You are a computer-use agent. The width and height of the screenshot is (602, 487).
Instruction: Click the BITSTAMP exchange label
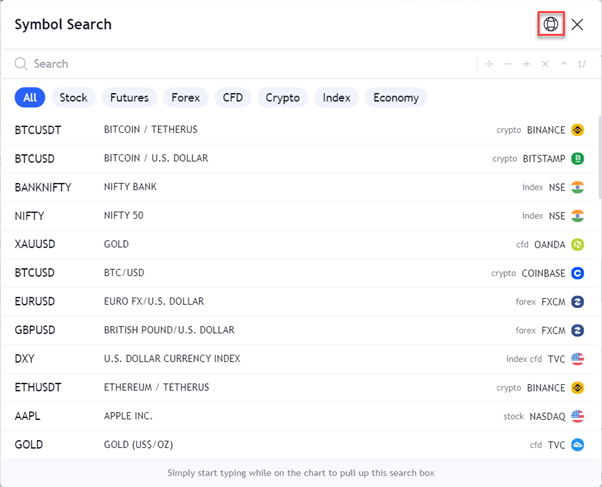(544, 159)
